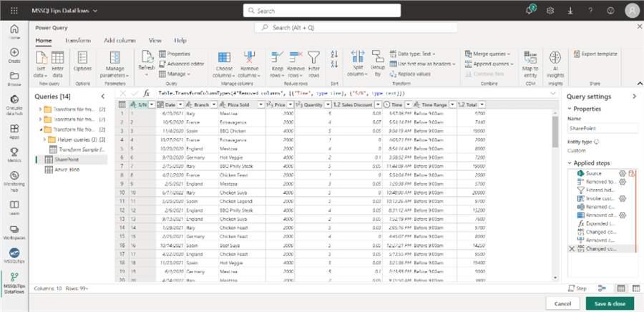Collapse the Applied steps section

[x=570, y=163]
